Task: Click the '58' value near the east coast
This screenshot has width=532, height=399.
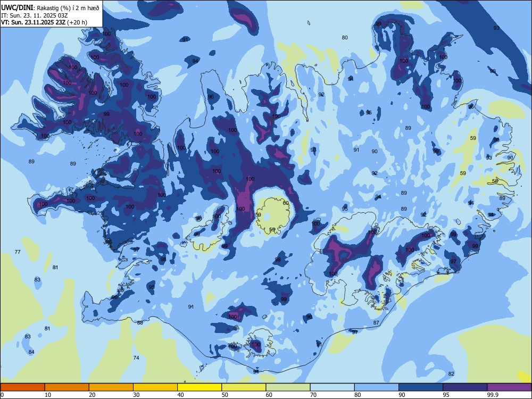Action: (x=495, y=181)
